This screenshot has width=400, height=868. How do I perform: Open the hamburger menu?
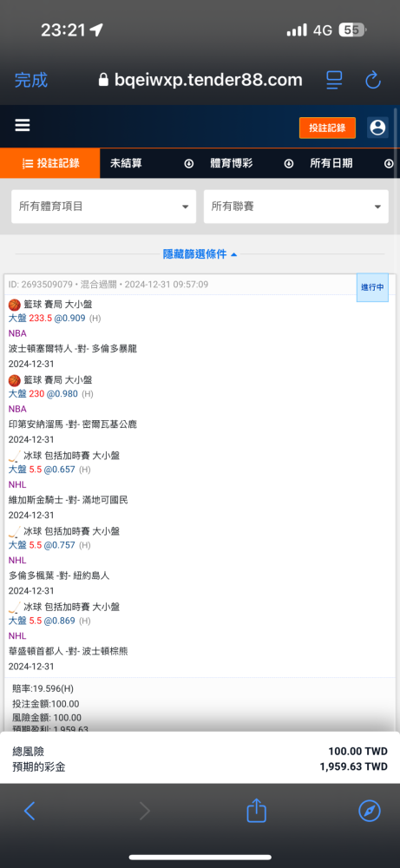pyautogui.click(x=23, y=126)
